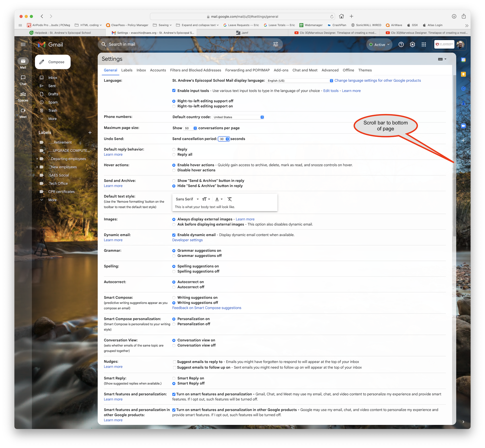
Task: Click the Safari home icon
Action: click(342, 16)
